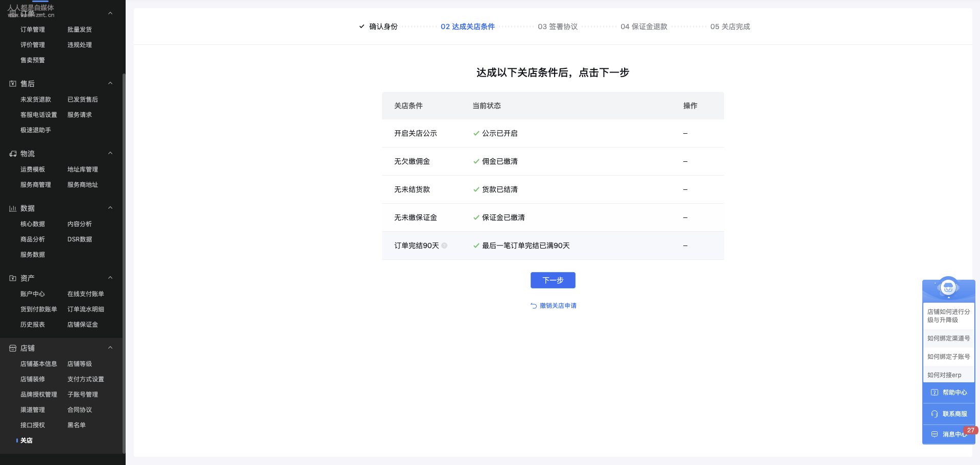Open 货到付款账单 menu item

click(39, 309)
